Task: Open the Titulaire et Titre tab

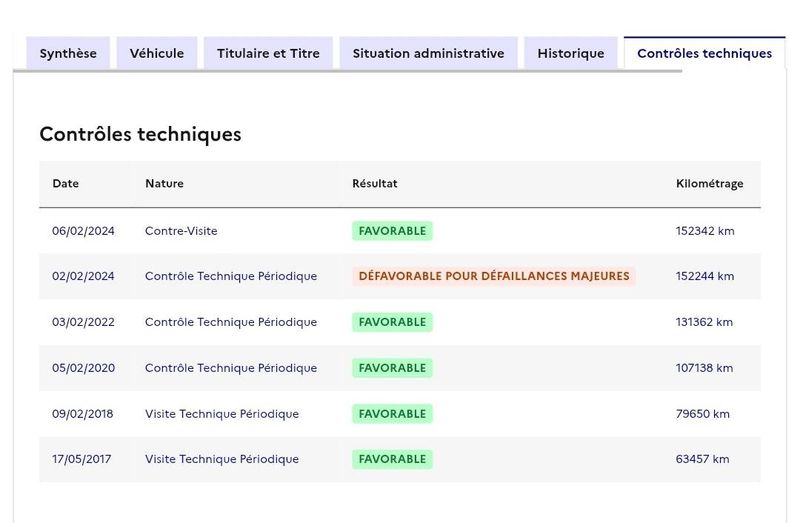Action: [x=268, y=53]
